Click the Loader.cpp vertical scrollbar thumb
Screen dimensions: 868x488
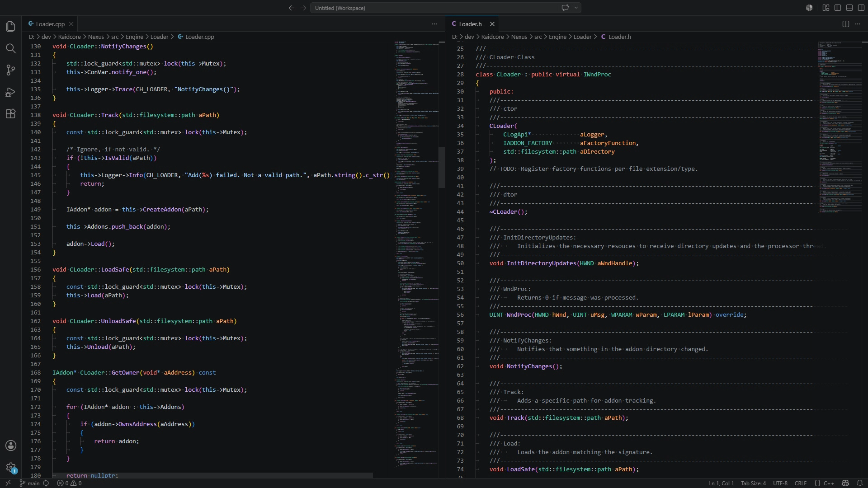pos(442,167)
